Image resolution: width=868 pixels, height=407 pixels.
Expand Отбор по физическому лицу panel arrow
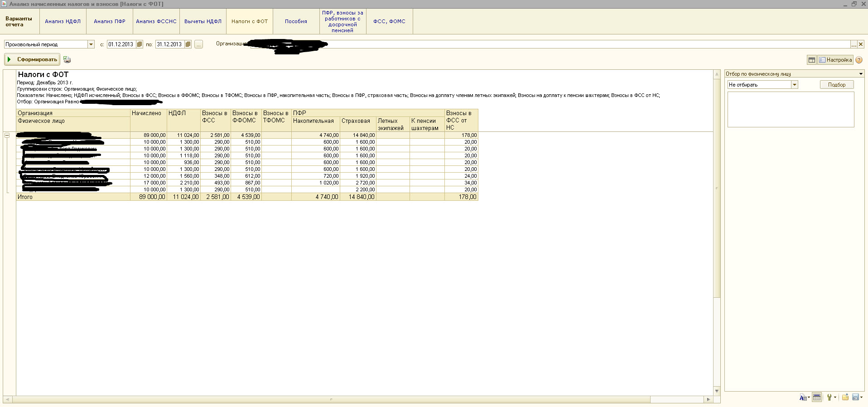pyautogui.click(x=861, y=74)
